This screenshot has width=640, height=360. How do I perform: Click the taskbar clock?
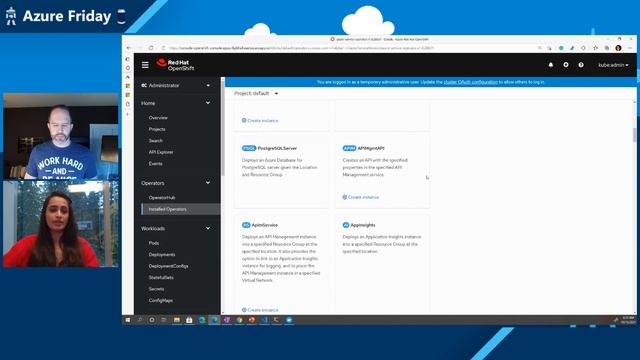(x=627, y=320)
